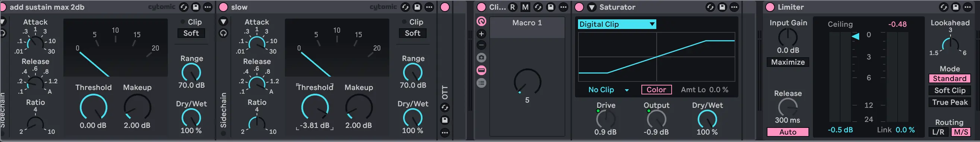980x142 pixels.
Task: Click the Soft clip mode box on slow
Action: (x=412, y=33)
